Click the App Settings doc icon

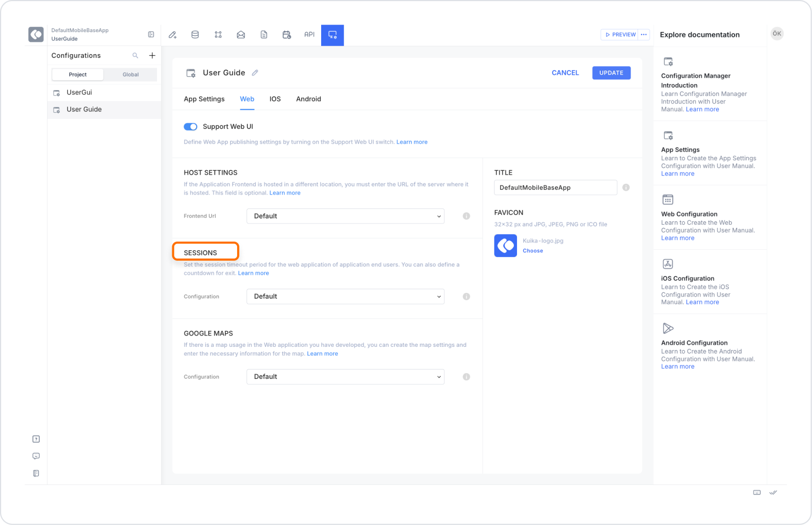pos(668,135)
